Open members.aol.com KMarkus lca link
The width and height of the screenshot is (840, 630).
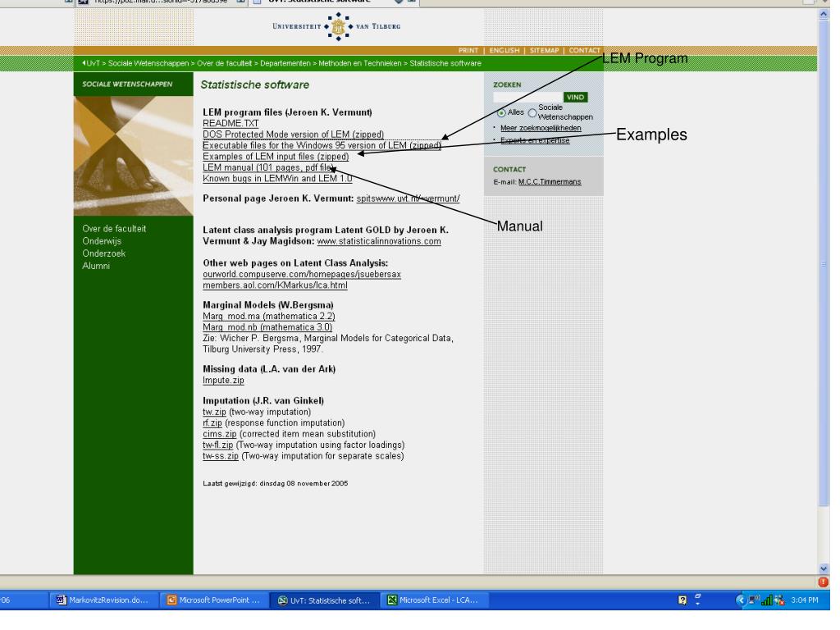click(275, 285)
